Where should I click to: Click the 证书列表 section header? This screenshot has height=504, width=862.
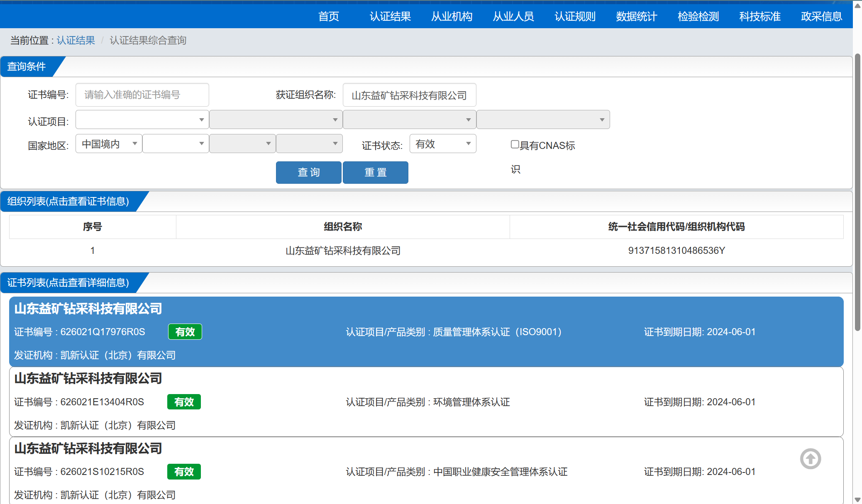click(68, 282)
